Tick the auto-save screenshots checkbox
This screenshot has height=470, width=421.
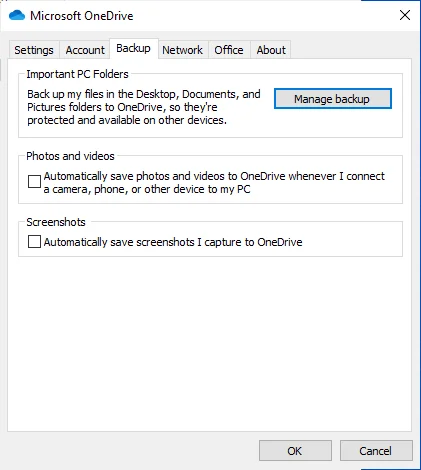(34, 242)
